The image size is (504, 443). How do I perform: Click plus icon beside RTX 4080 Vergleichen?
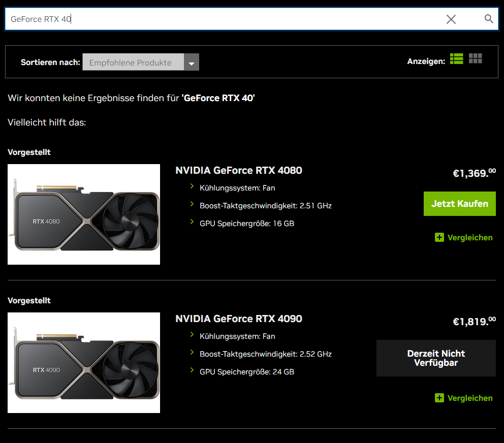[x=439, y=237]
